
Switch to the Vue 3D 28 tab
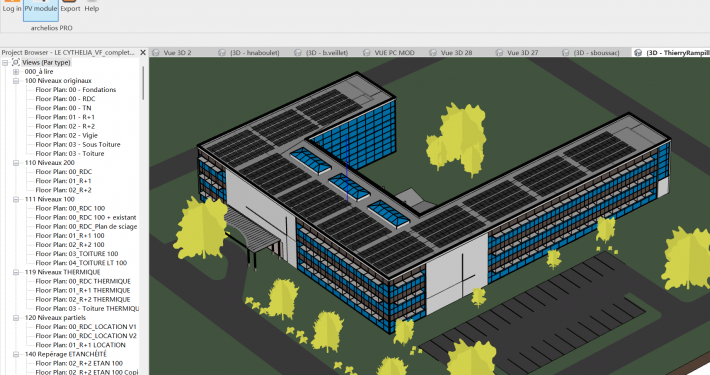pyautogui.click(x=456, y=53)
